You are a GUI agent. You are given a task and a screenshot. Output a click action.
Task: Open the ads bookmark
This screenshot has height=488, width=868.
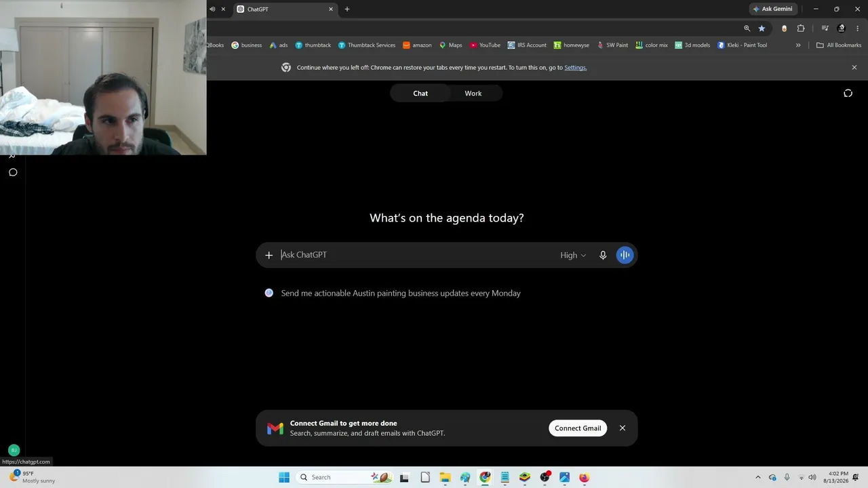point(279,45)
